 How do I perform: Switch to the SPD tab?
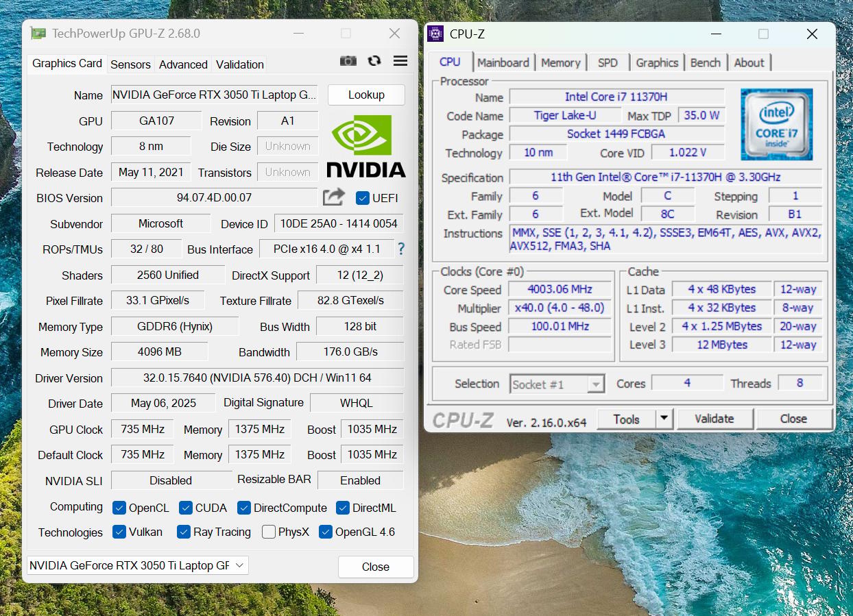coord(608,62)
